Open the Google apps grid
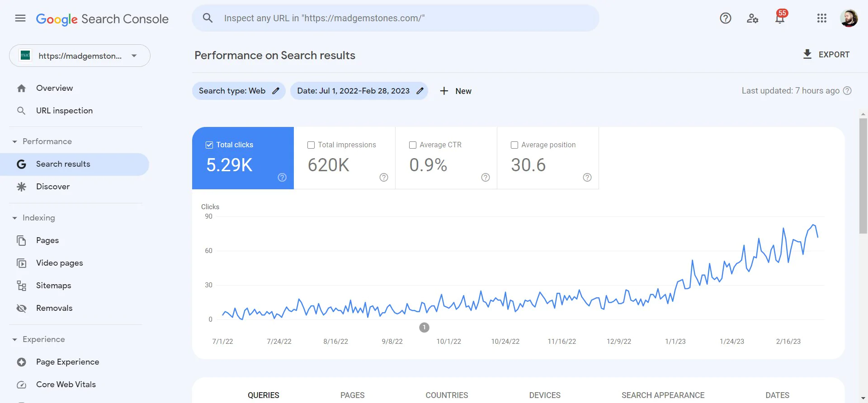The height and width of the screenshot is (403, 868). (x=821, y=19)
